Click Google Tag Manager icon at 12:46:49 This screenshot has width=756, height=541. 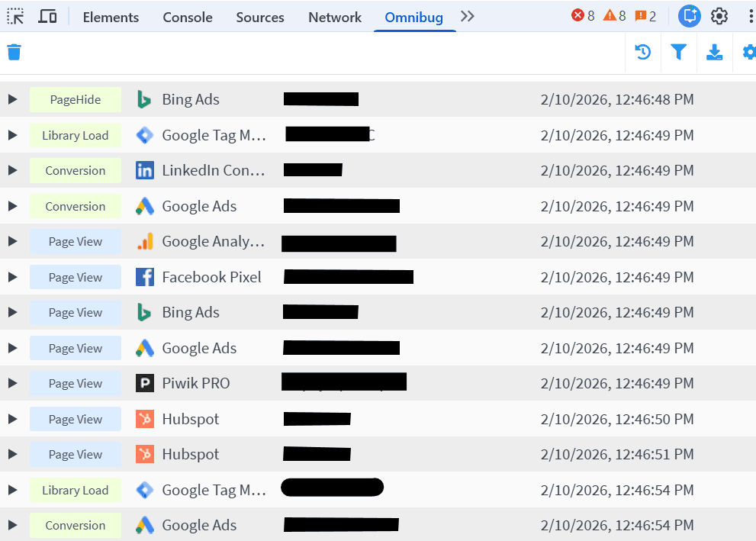145,135
